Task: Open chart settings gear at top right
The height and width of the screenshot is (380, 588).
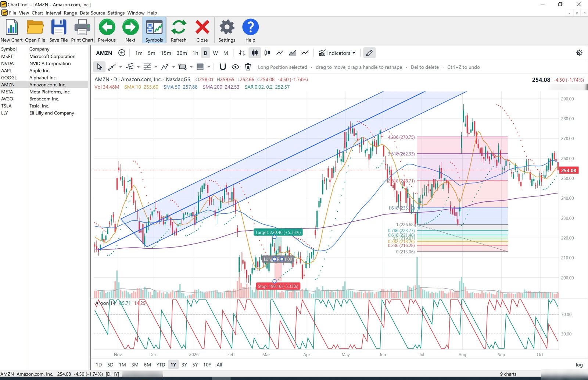Action: click(579, 53)
